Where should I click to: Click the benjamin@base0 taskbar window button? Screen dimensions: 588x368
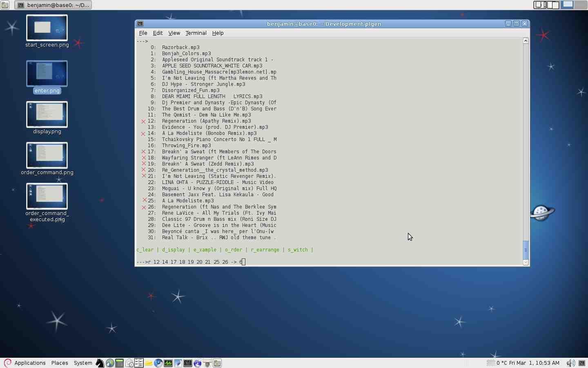pos(53,5)
